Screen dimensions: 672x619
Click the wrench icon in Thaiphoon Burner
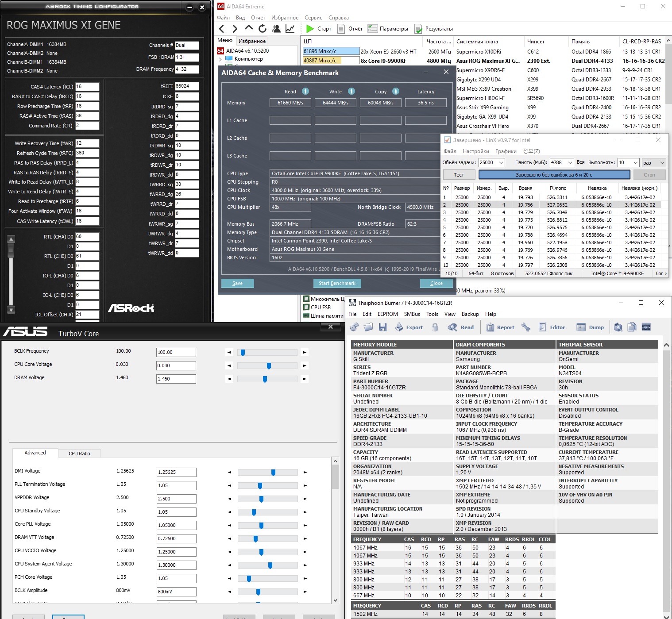[x=526, y=327]
